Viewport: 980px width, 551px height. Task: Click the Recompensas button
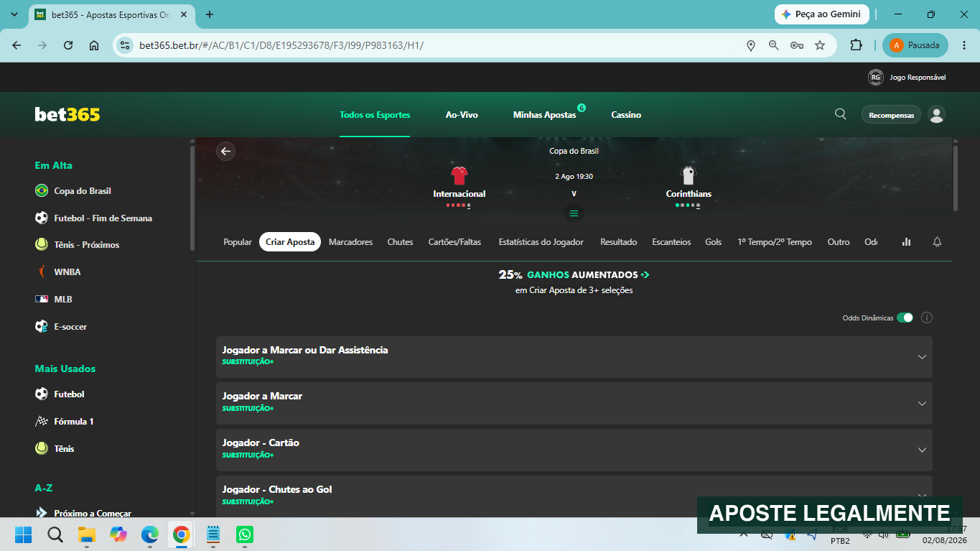tap(891, 115)
